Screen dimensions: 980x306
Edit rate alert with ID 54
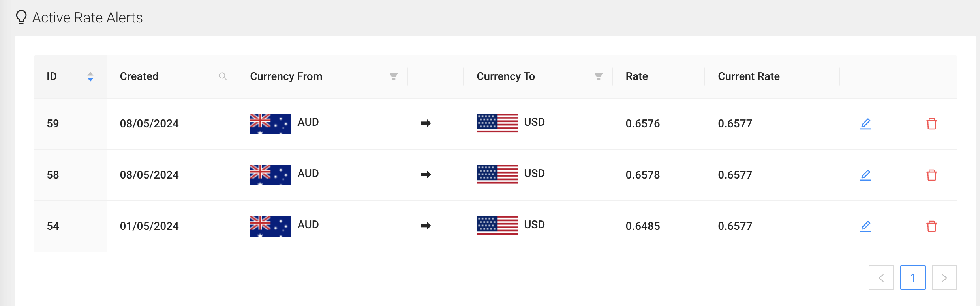[865, 226]
